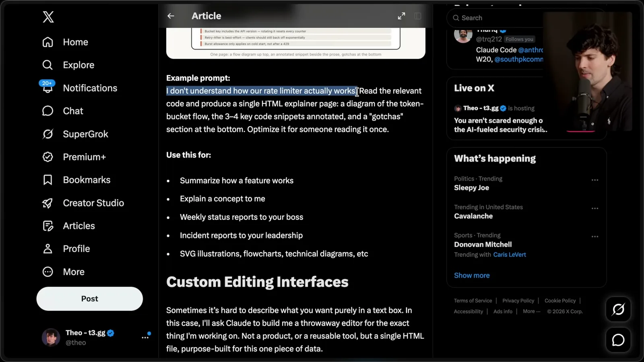The width and height of the screenshot is (644, 362).
Task: Click the X logo icon
Action: coord(48,17)
